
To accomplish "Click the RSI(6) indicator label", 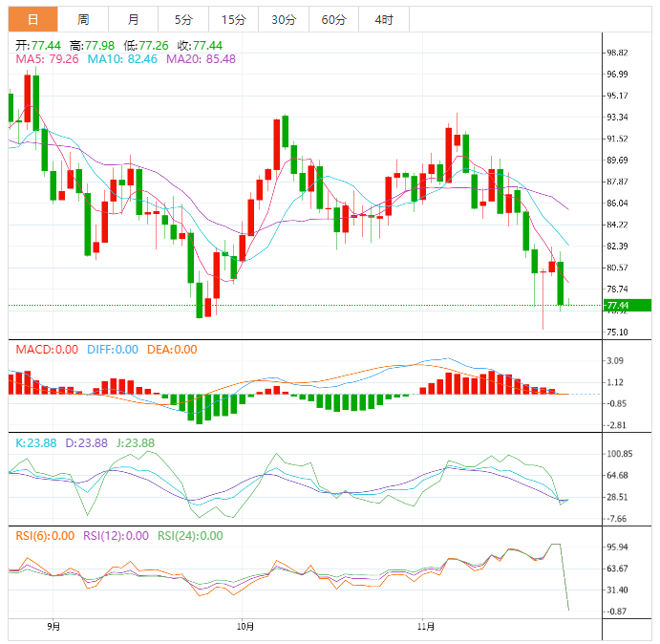I will tap(45, 536).
